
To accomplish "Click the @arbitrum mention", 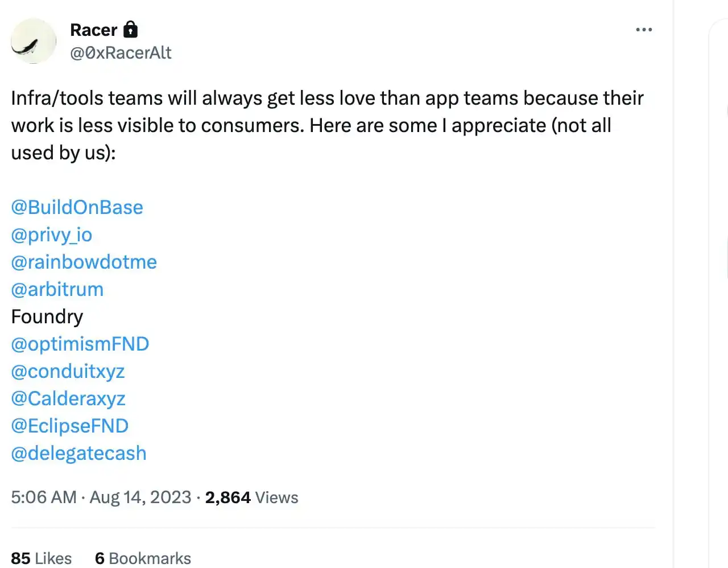I will (57, 289).
